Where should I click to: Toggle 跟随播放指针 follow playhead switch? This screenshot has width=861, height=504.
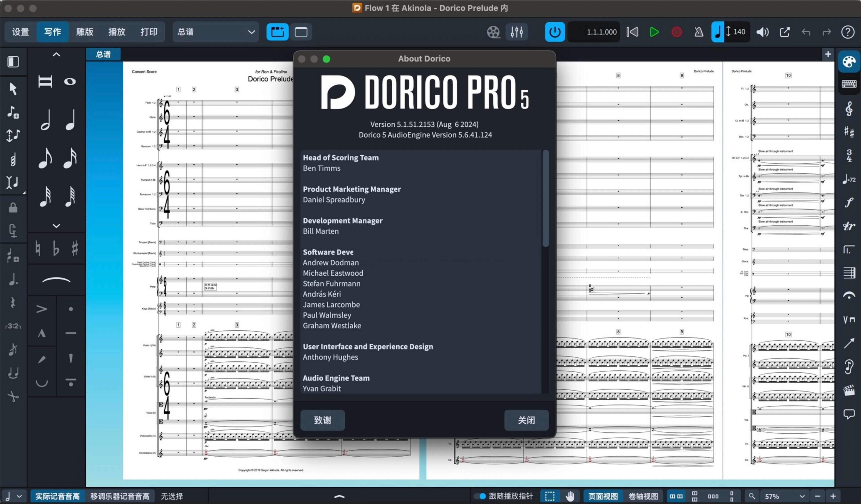480,496
